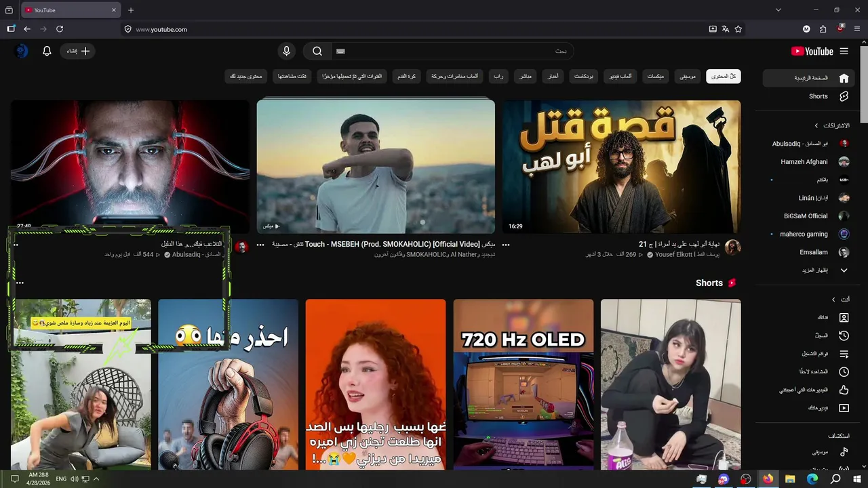Select New to you (محتوى جديد لك) chip
Image resolution: width=868 pixels, height=488 pixels.
pos(246,77)
